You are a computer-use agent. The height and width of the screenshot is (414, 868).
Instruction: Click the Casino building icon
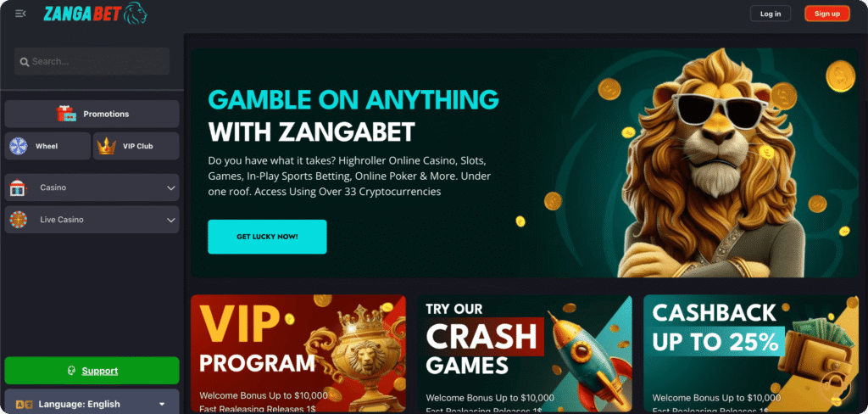point(18,187)
